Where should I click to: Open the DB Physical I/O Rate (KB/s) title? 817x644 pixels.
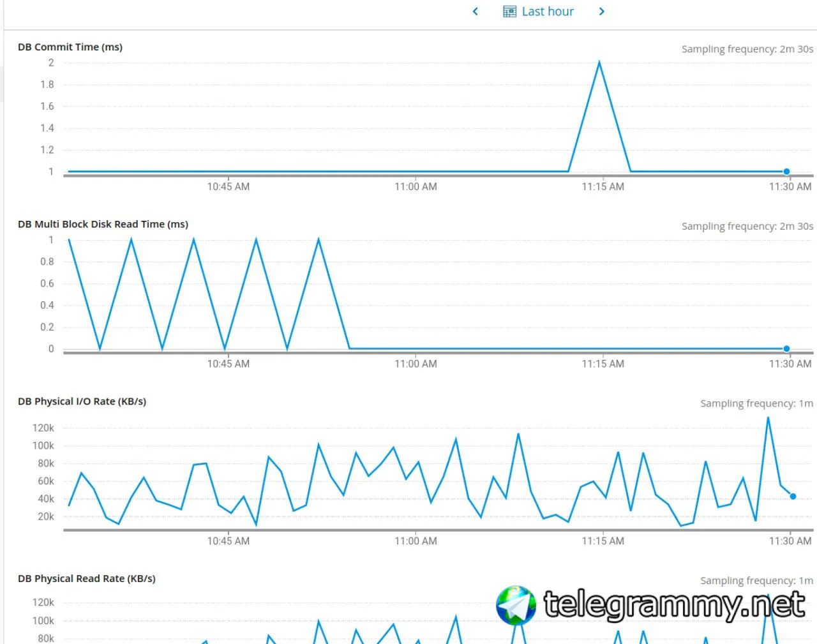(x=82, y=401)
